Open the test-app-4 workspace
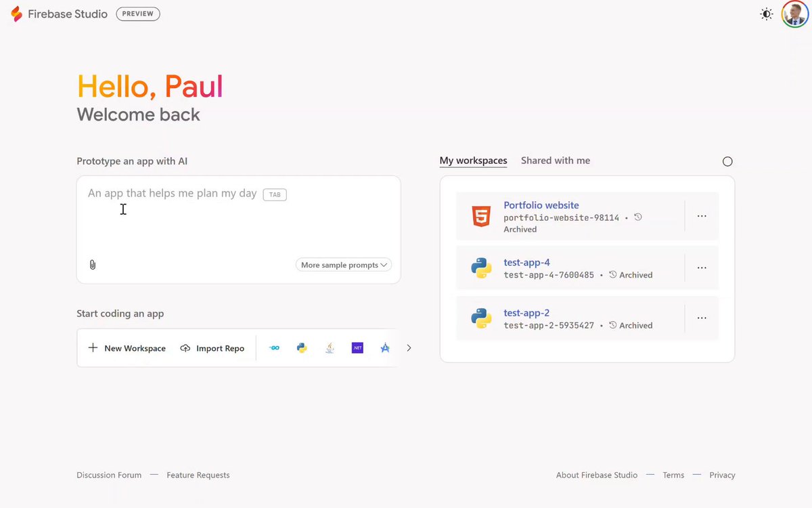This screenshot has width=812, height=508. 527,262
